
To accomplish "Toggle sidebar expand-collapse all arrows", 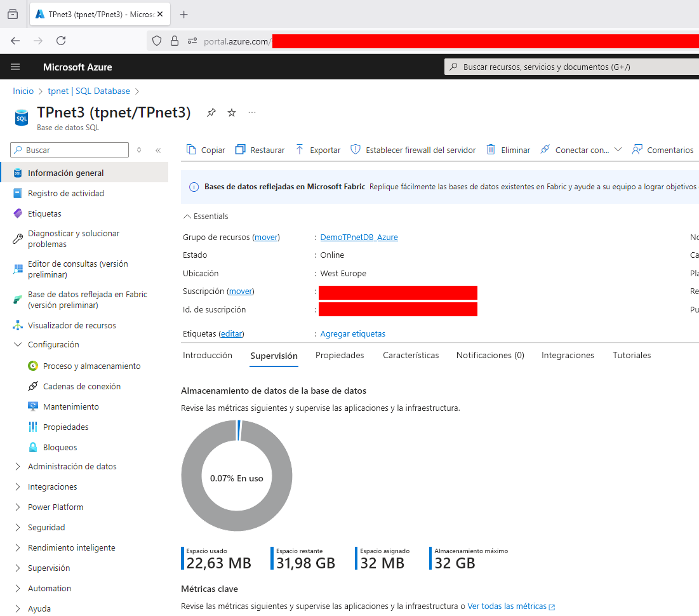I will point(139,151).
